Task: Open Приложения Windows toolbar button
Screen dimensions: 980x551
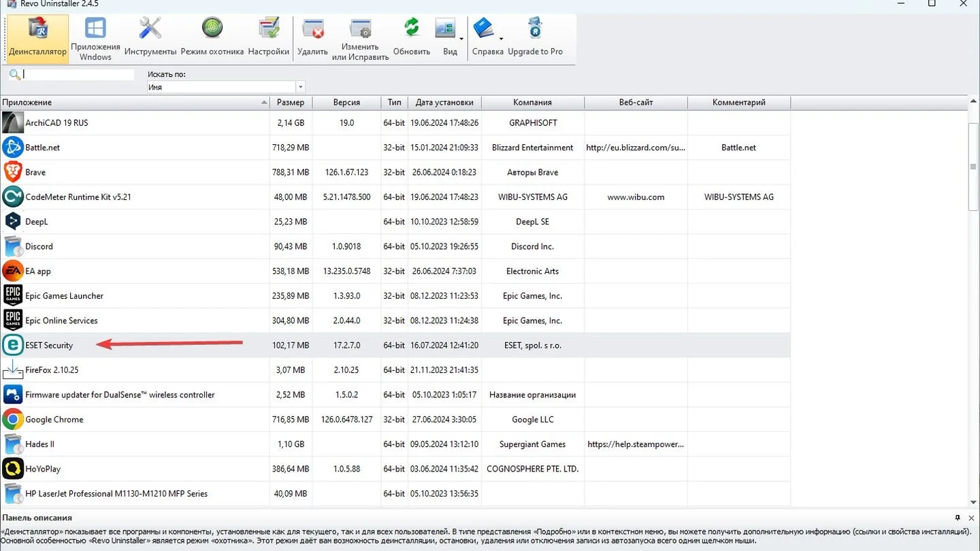Action: 95,39
